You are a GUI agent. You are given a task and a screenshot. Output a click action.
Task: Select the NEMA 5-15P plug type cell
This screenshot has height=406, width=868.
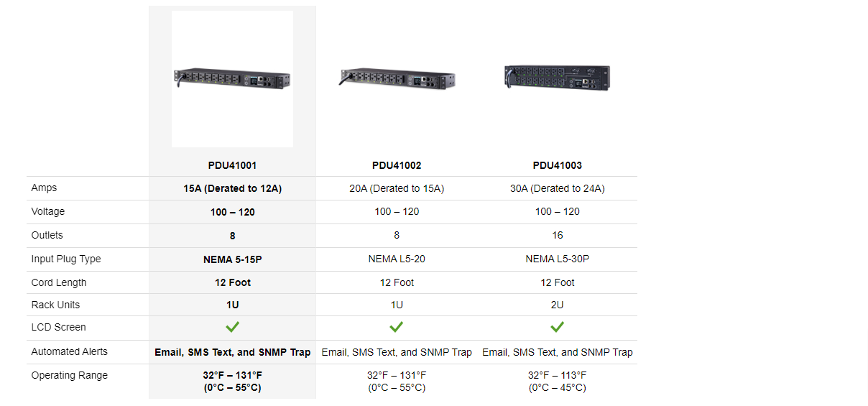click(x=232, y=259)
